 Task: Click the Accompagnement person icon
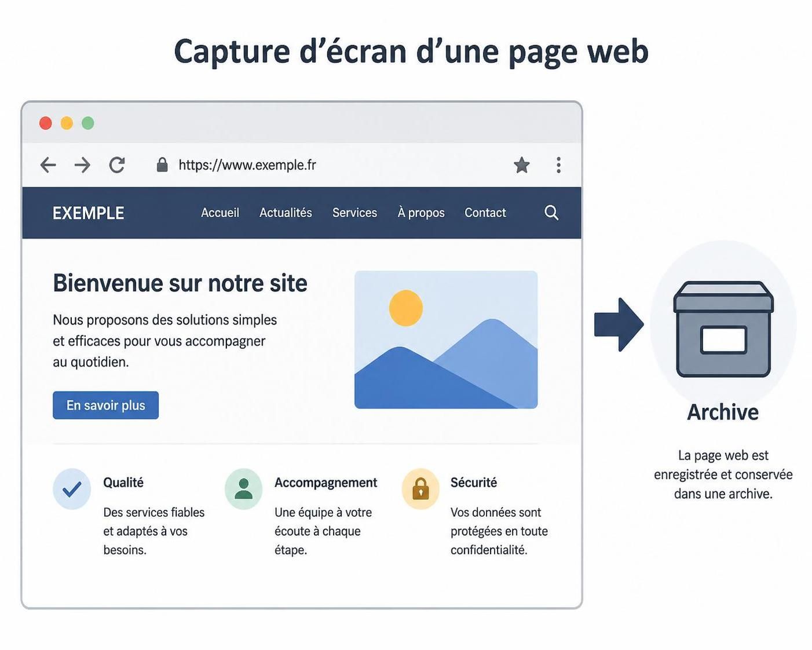point(244,489)
